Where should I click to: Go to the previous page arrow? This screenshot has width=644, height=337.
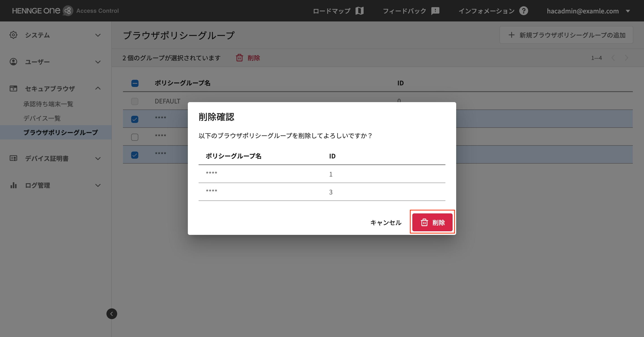(613, 58)
